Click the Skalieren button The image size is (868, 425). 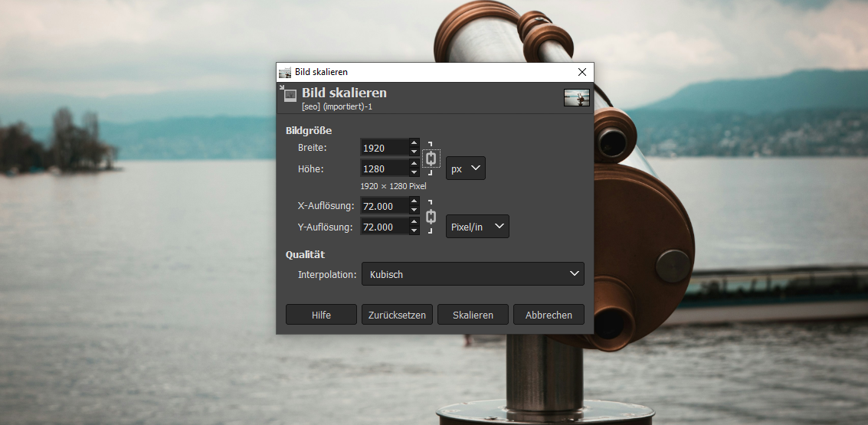(x=473, y=314)
